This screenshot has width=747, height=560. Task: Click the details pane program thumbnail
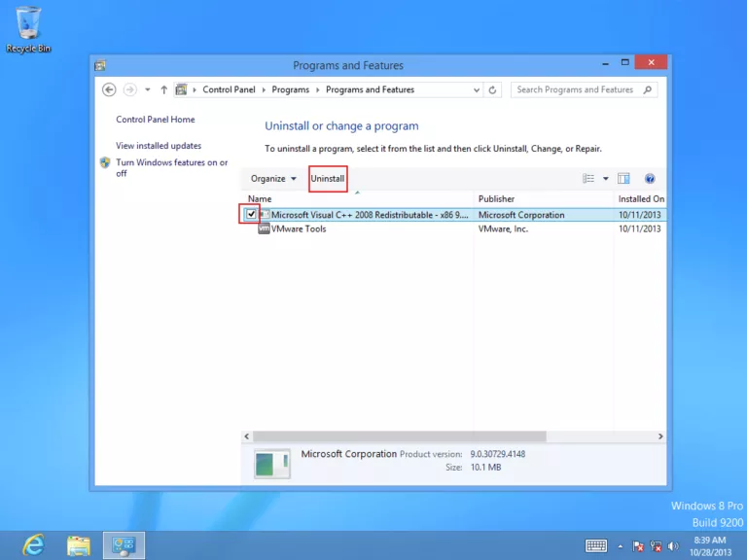tap(272, 464)
